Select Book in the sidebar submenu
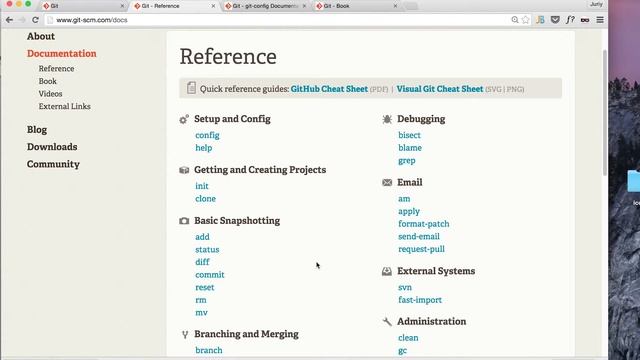Viewport: 640px width, 360px height. [48, 81]
